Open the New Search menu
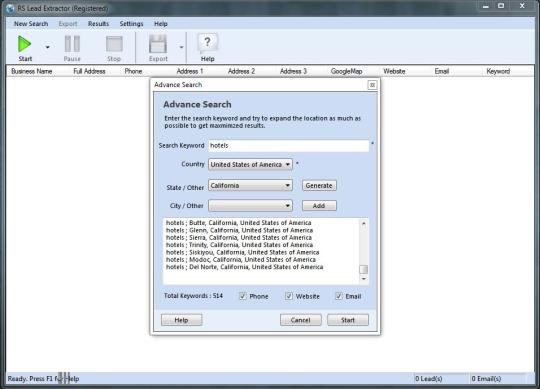This screenshot has width=540, height=389. pyautogui.click(x=31, y=24)
